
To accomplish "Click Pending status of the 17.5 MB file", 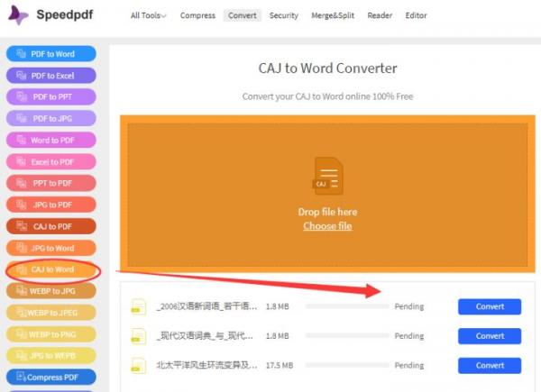I will (409, 365).
